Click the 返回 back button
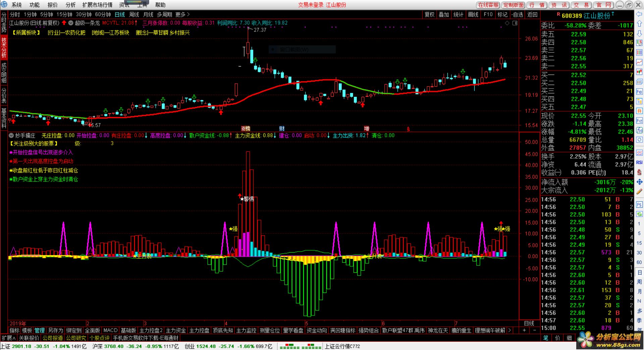Viewport: 644px width, 350px height. pyautogui.click(x=532, y=14)
